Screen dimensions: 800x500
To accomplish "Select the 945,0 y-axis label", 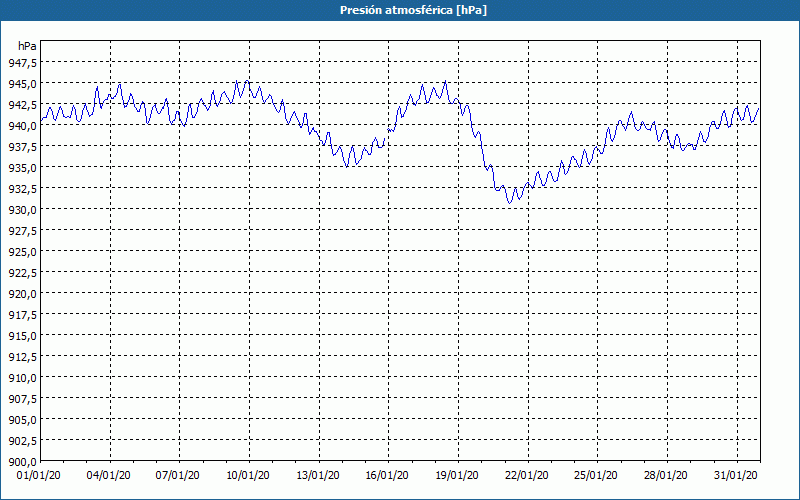I will 22,84.
